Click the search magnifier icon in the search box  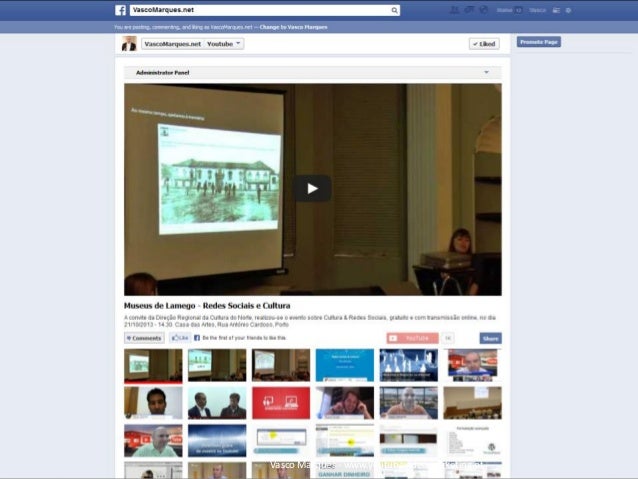[x=394, y=11]
